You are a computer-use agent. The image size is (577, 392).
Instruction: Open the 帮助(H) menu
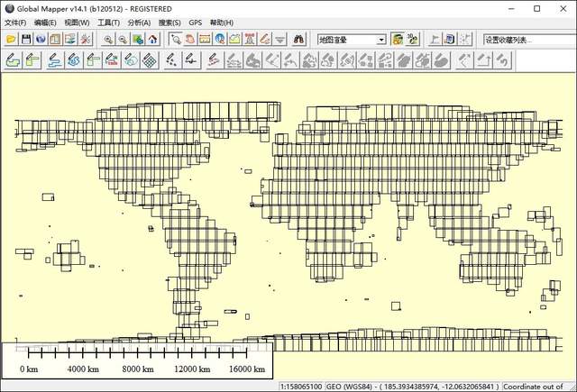click(221, 23)
